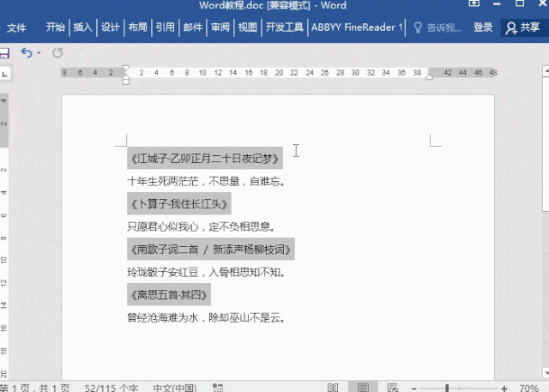Click the zoom in plus button
This screenshot has width=549, height=392.
click(504, 389)
